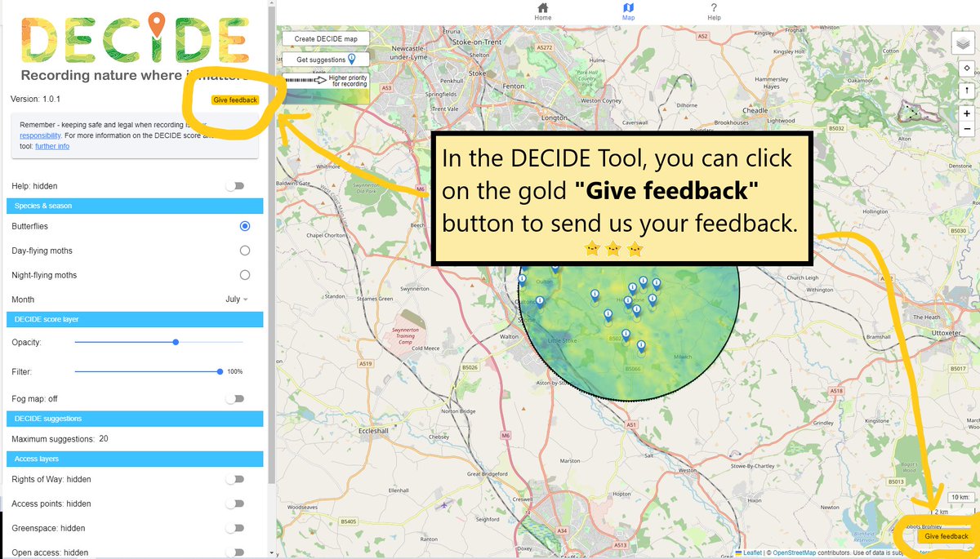Click the question mark icon above Help

(x=714, y=8)
